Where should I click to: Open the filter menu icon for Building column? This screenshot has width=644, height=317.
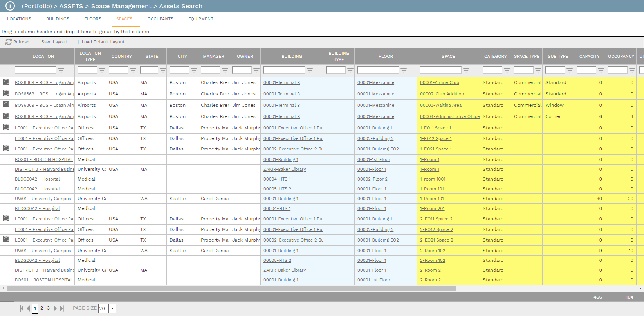click(x=310, y=70)
